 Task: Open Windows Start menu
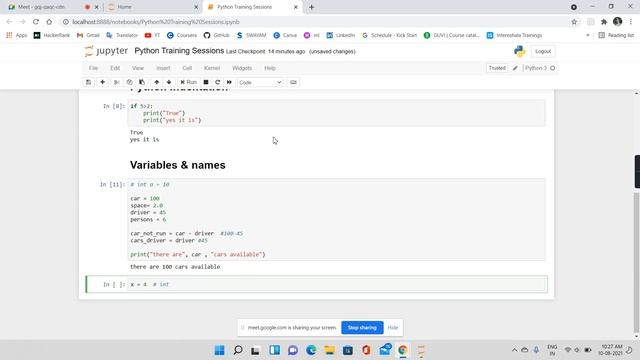pos(219,350)
